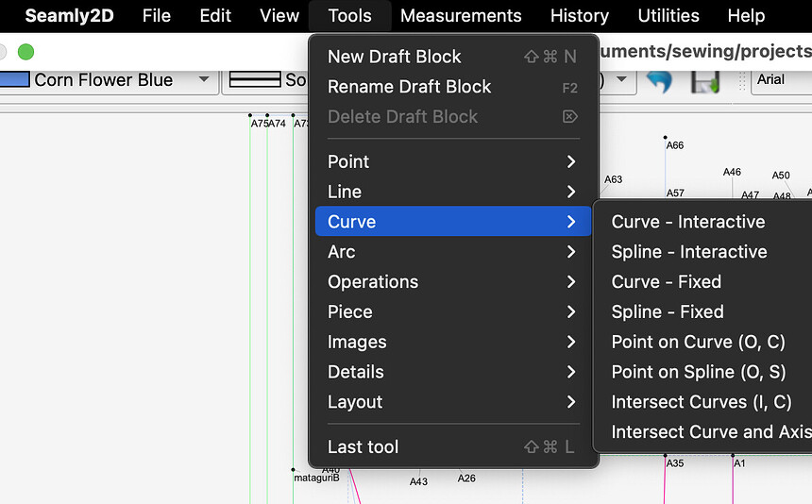The height and width of the screenshot is (504, 812).
Task: Open the Edit menu
Action: tap(215, 15)
